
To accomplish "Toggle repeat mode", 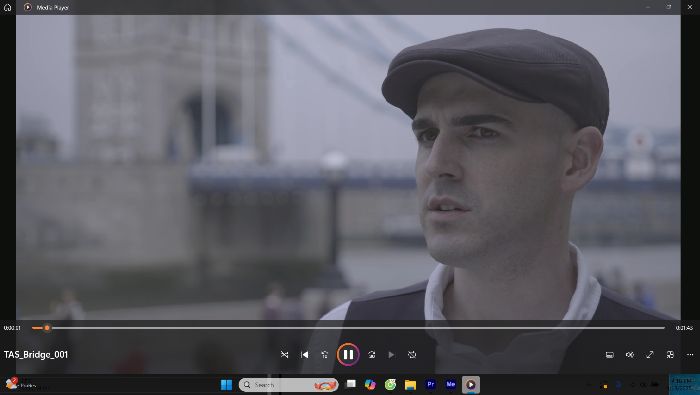I will click(412, 354).
